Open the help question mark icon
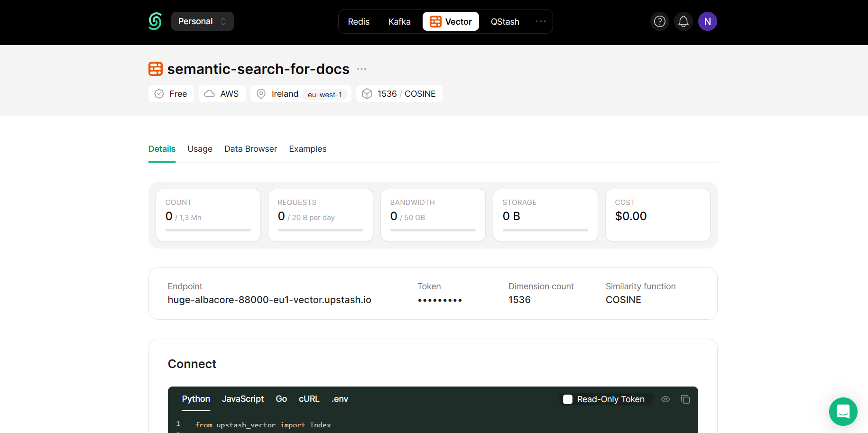 (x=659, y=21)
